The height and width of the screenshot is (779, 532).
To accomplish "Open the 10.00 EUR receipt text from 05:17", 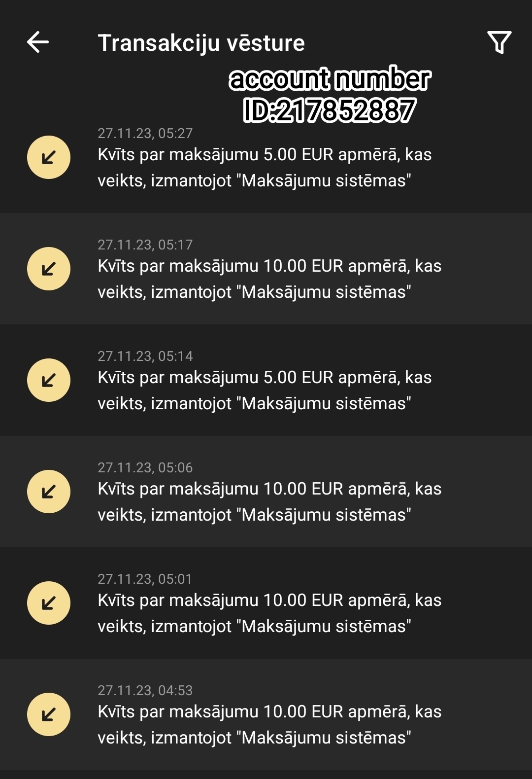I will click(x=269, y=279).
